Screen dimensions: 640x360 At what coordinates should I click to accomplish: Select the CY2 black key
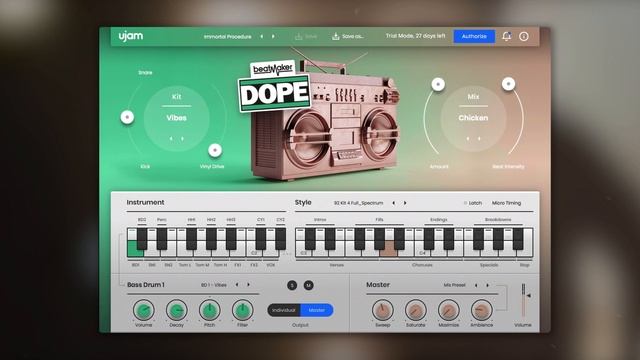click(280, 239)
